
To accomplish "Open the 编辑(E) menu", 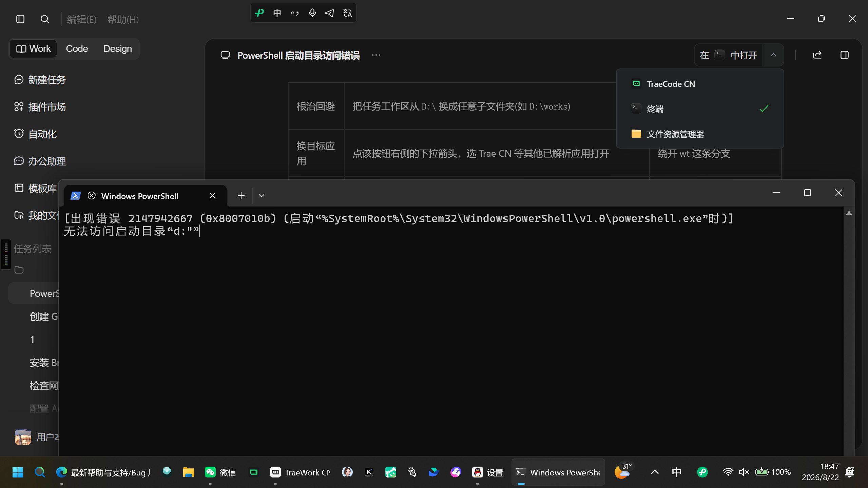I will pyautogui.click(x=82, y=19).
